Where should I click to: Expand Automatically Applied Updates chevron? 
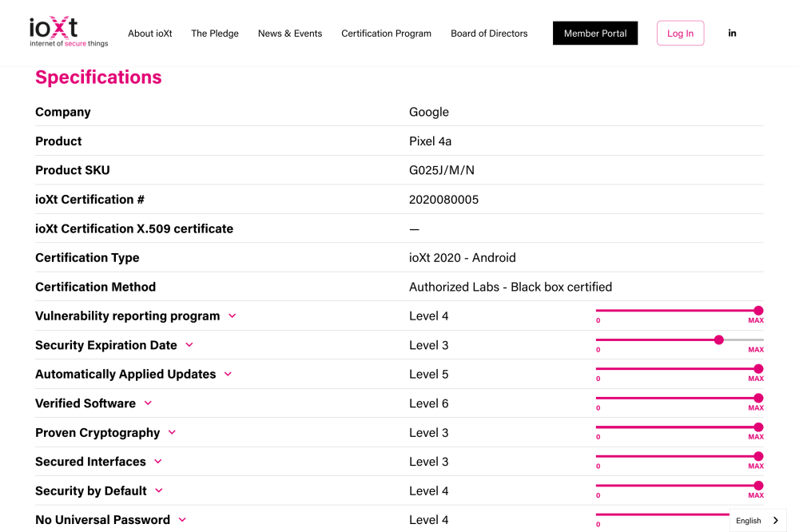(228, 375)
